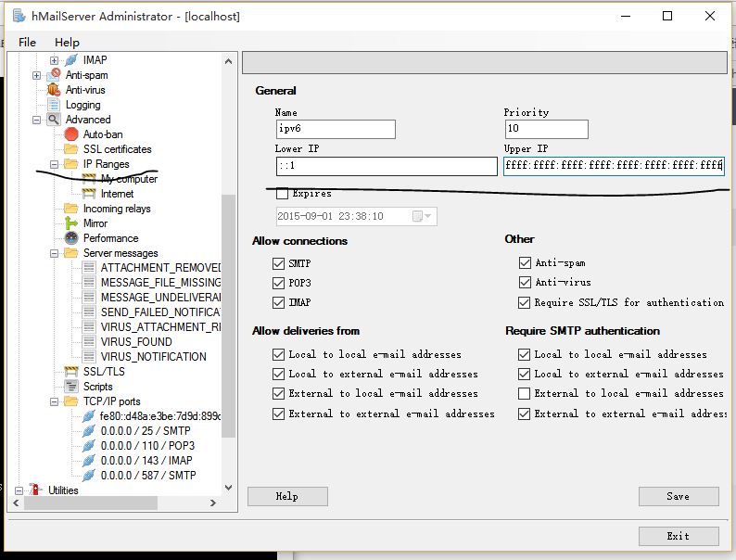Click the IP Ranges folder icon

pyautogui.click(x=71, y=164)
